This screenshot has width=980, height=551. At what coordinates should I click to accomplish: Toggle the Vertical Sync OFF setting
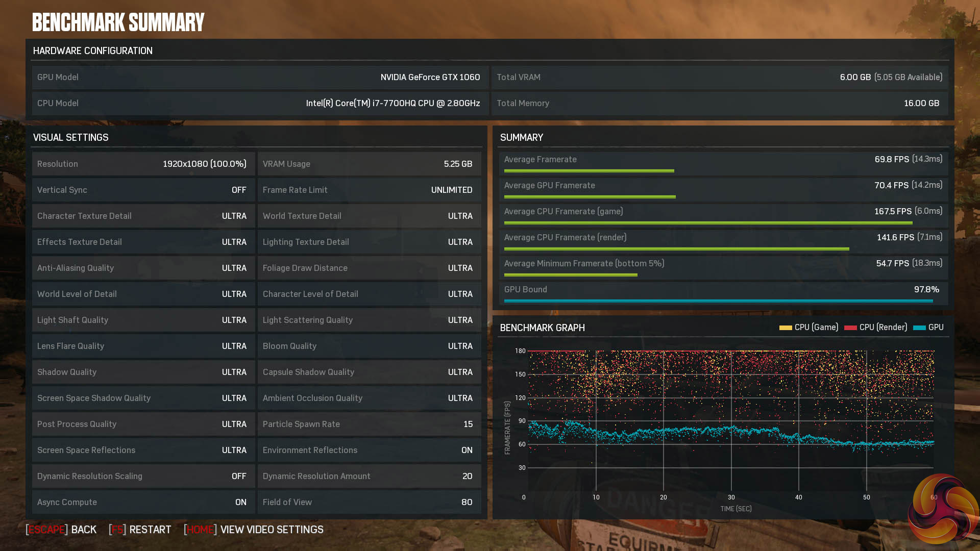(238, 190)
